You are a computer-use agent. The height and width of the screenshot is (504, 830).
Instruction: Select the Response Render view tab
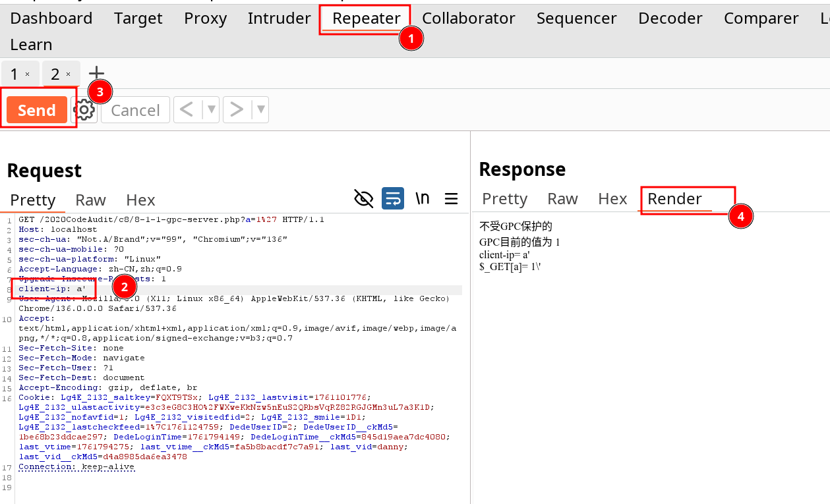point(674,199)
